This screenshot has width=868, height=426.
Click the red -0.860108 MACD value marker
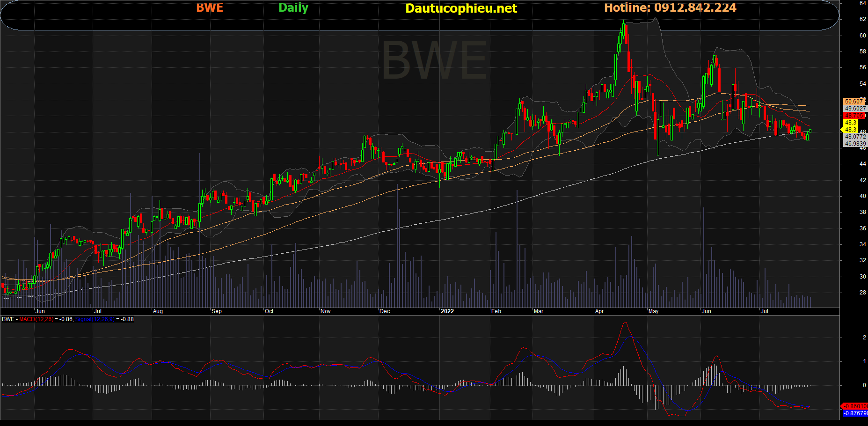(x=854, y=406)
